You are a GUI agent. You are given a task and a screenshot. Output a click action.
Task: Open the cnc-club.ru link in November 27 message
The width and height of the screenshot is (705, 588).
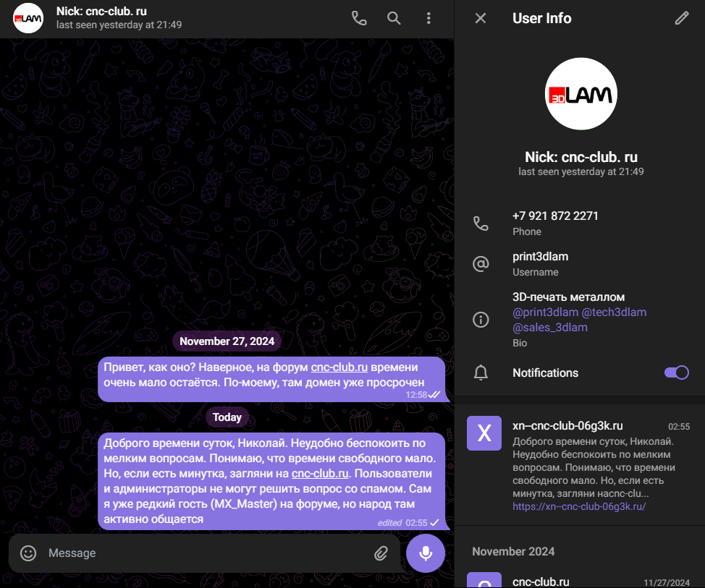click(x=339, y=367)
